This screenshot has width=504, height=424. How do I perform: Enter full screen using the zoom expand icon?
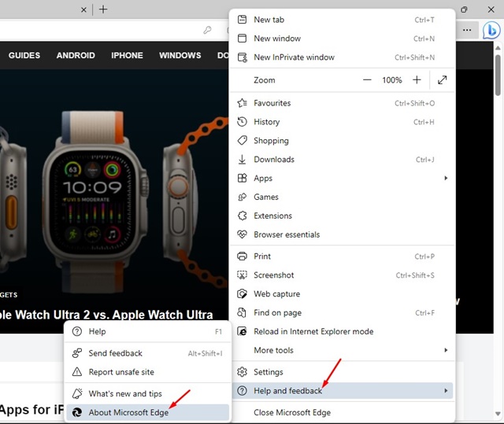(x=443, y=80)
